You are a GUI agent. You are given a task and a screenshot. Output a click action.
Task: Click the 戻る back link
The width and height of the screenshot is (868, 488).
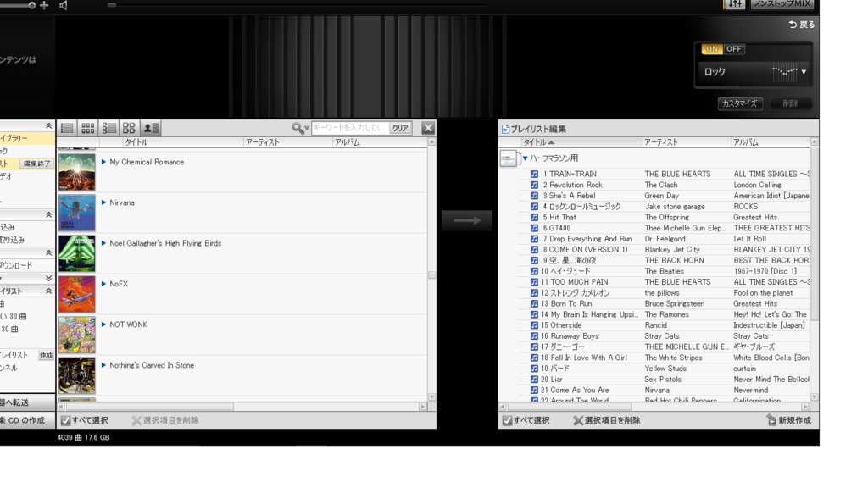coord(802,25)
